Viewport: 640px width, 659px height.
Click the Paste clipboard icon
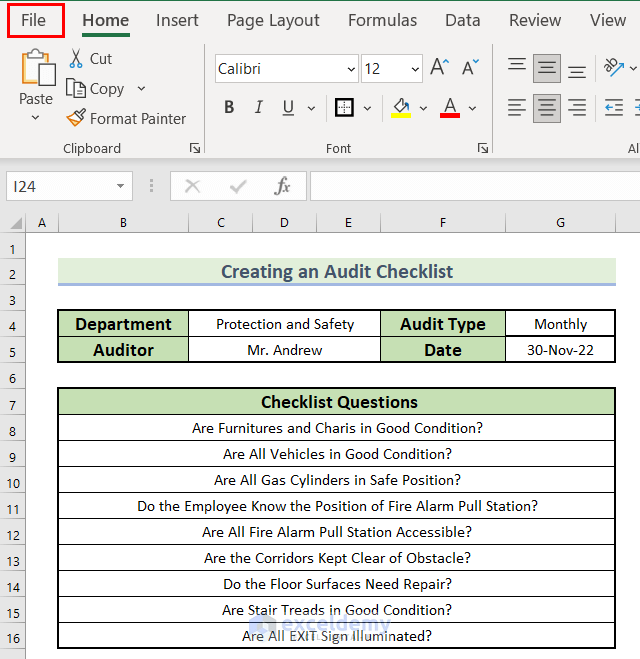coord(36,70)
